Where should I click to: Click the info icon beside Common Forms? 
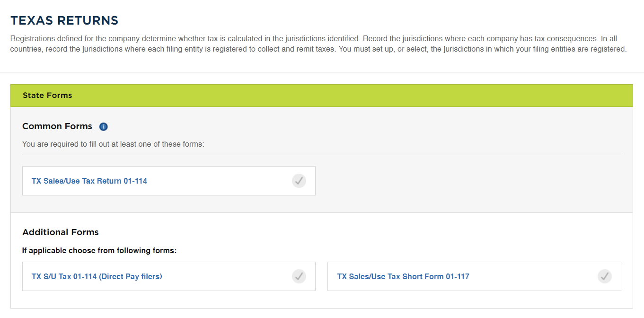point(104,127)
